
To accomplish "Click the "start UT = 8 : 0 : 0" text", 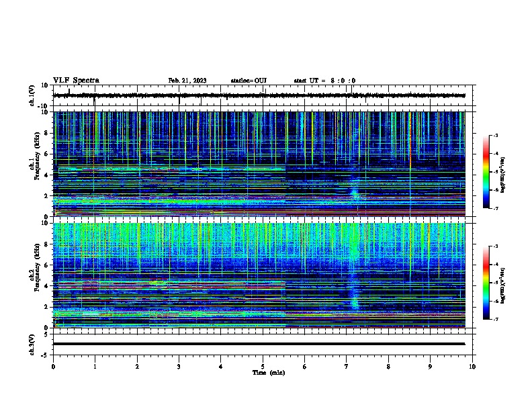I will [324, 81].
